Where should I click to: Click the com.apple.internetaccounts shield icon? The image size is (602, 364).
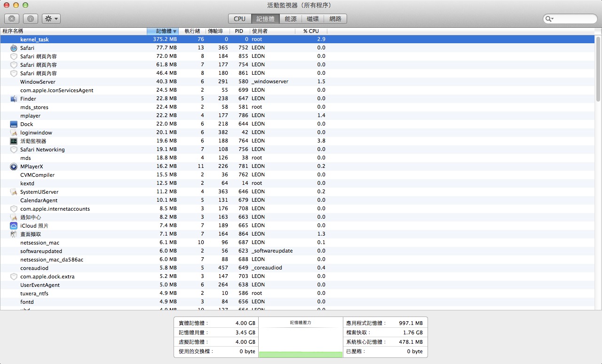click(x=14, y=209)
